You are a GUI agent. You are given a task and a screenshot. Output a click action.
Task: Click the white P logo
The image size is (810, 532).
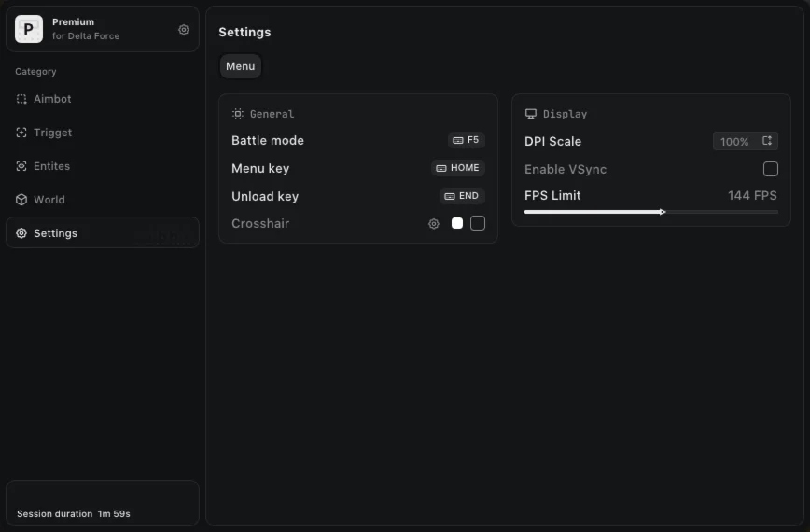tap(29, 29)
